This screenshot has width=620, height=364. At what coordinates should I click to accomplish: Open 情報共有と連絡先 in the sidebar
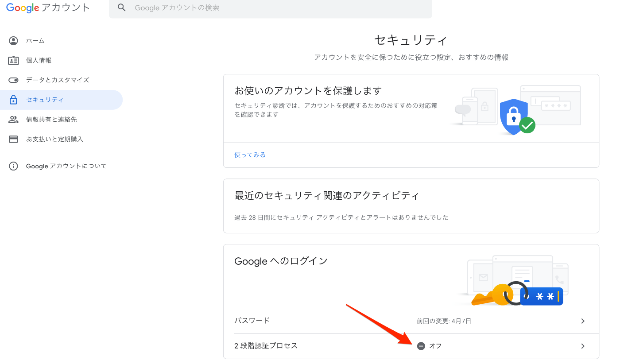(61, 120)
